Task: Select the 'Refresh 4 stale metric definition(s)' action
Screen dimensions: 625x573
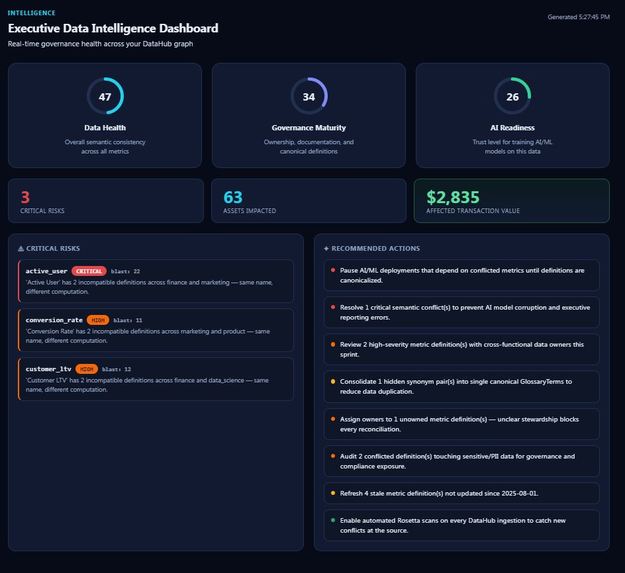Action: (x=462, y=493)
